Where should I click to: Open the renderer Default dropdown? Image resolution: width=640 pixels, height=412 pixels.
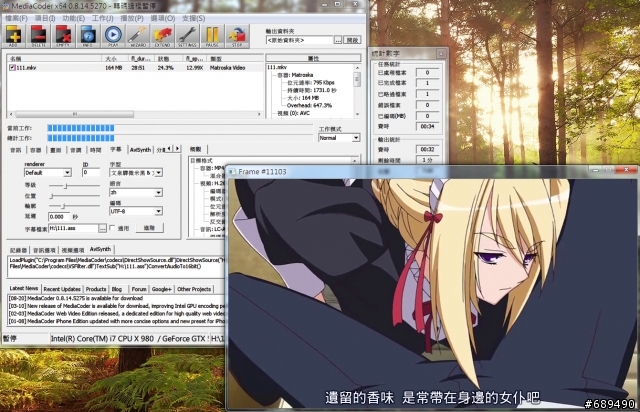[x=67, y=173]
